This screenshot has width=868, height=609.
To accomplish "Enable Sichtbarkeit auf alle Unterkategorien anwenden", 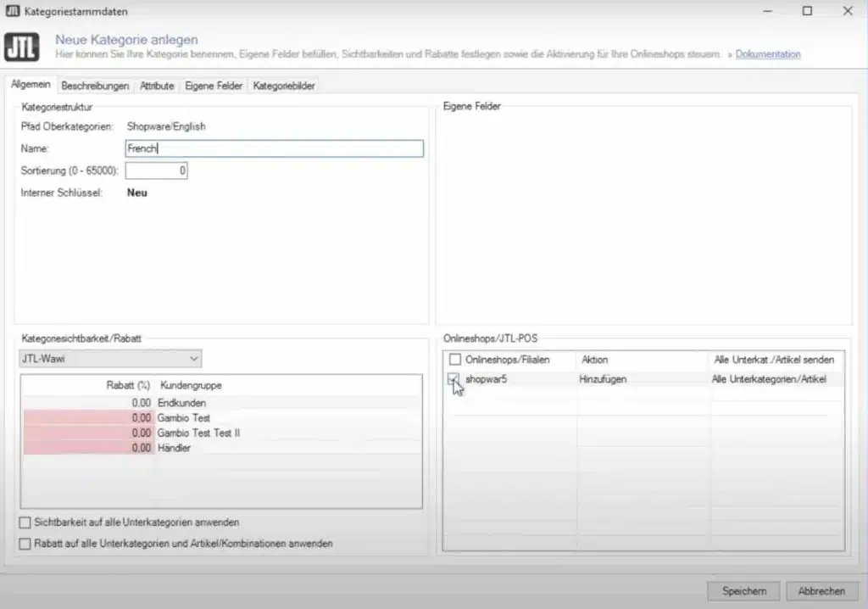I will [x=25, y=522].
